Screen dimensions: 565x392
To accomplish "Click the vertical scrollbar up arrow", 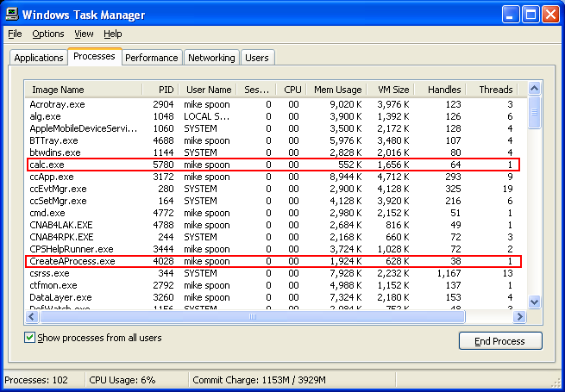I will (534, 88).
